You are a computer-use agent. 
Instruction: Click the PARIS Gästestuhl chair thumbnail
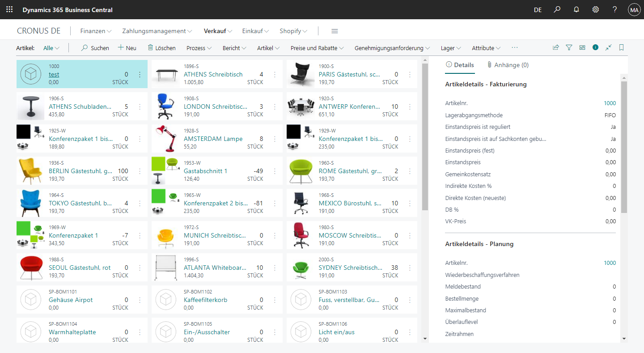(301, 74)
